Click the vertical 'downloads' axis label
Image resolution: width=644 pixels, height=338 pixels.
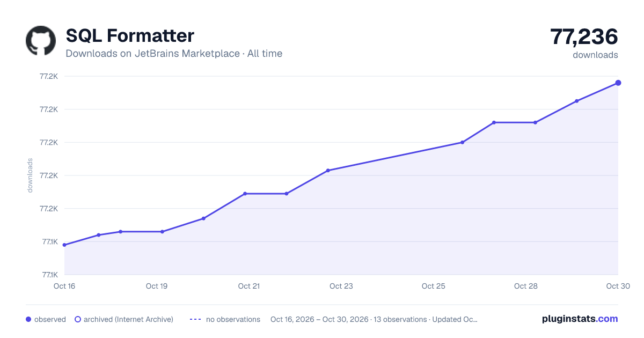(x=30, y=175)
